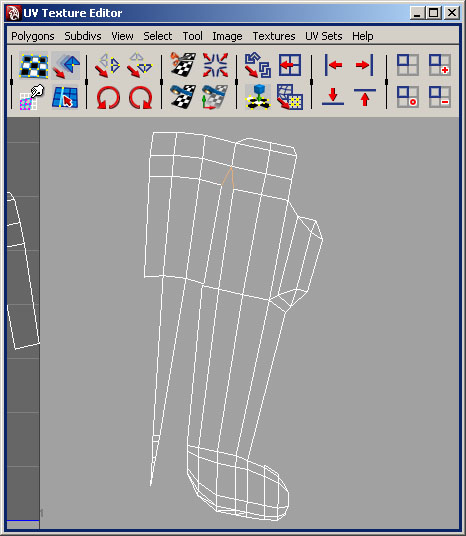Align UVs to the left
Screen dimensions: 466x536
(x=333, y=65)
